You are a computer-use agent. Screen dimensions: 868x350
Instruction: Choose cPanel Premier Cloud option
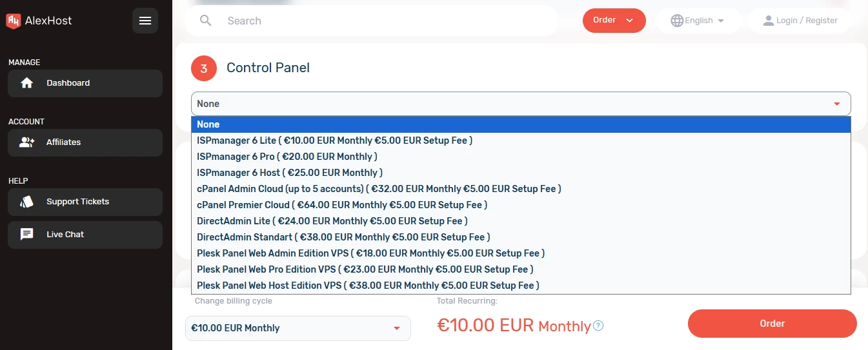(x=341, y=205)
